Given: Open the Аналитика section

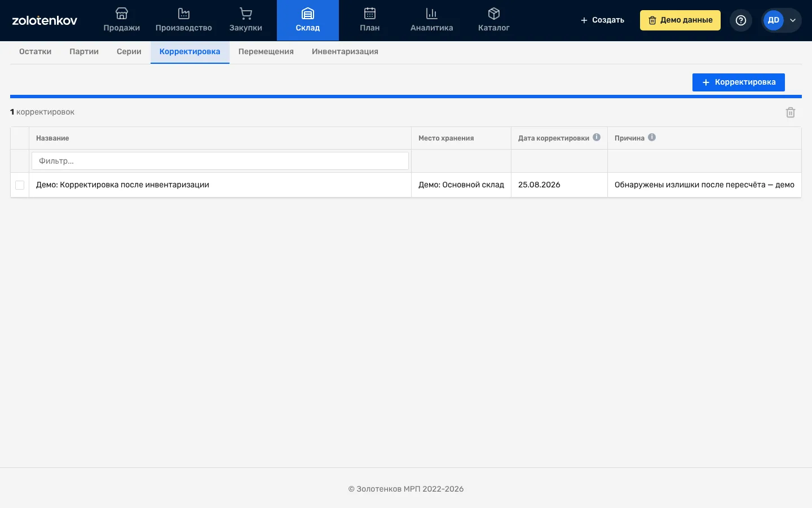Looking at the screenshot, I should point(432,20).
